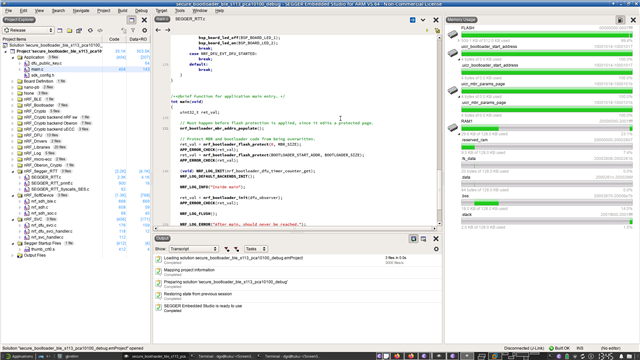Screen dimensions: 640x360
Task: Click the uicr_mbr_params_page memory chip icon
Action: 453,90
